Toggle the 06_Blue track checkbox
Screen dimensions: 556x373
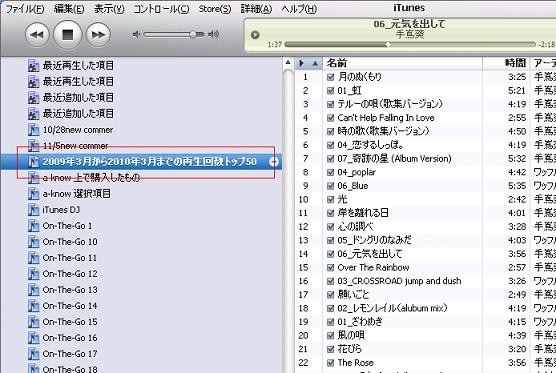click(330, 186)
